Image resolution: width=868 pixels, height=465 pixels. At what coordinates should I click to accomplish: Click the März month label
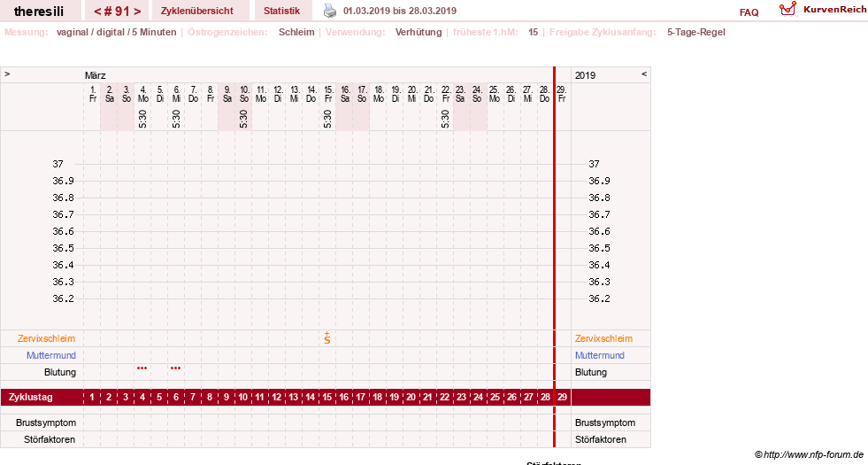[x=96, y=75]
